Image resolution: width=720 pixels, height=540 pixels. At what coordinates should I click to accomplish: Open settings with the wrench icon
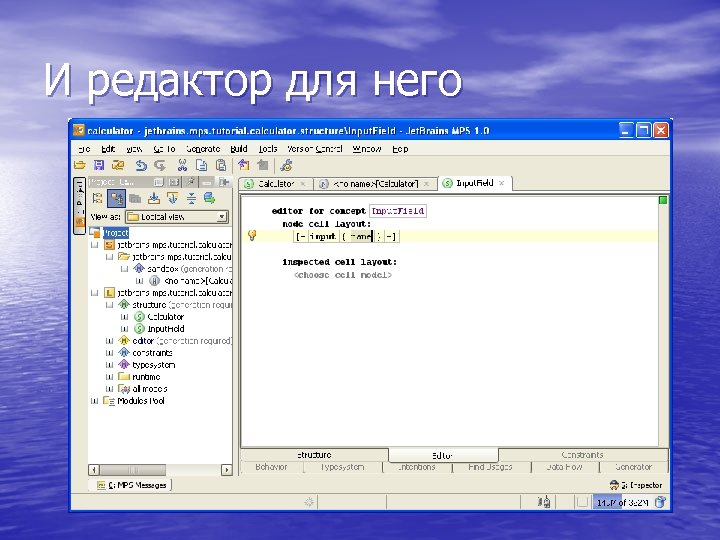click(286, 165)
